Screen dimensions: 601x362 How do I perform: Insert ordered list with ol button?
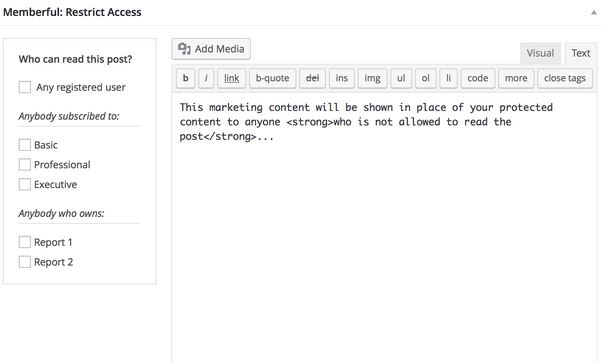[425, 78]
